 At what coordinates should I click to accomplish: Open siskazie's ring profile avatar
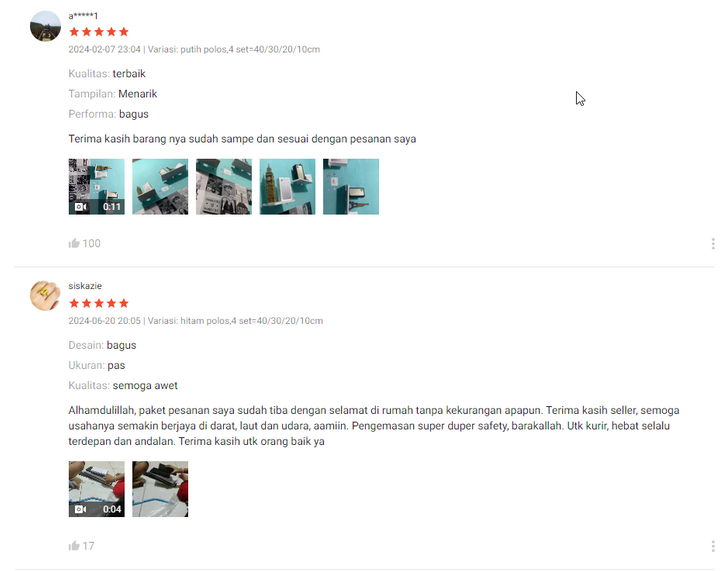click(x=45, y=295)
